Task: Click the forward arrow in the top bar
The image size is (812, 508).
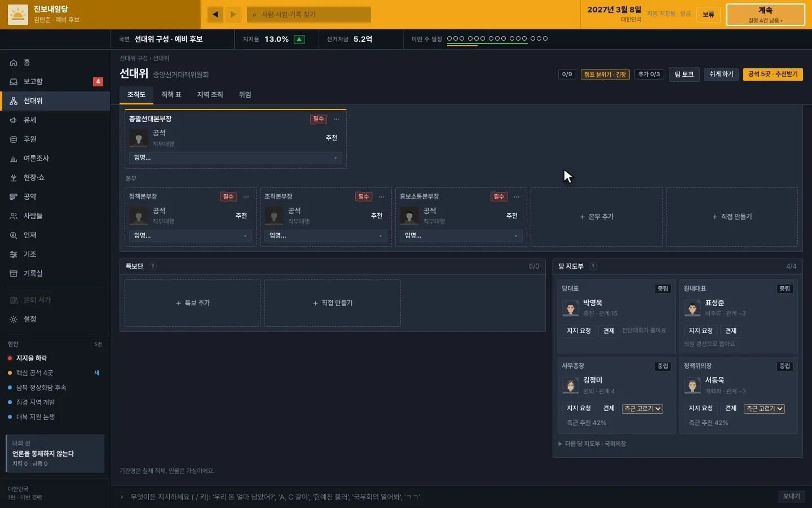Action: pos(233,14)
